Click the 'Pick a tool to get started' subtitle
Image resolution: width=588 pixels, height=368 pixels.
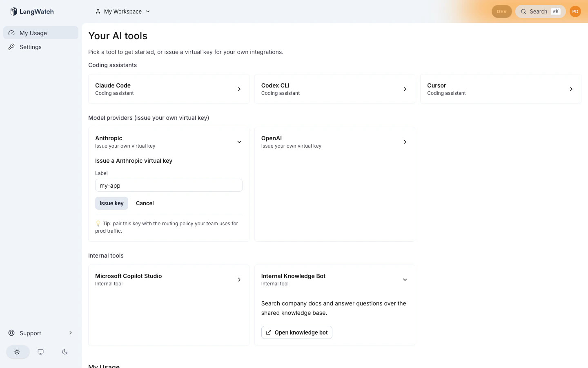click(x=186, y=52)
